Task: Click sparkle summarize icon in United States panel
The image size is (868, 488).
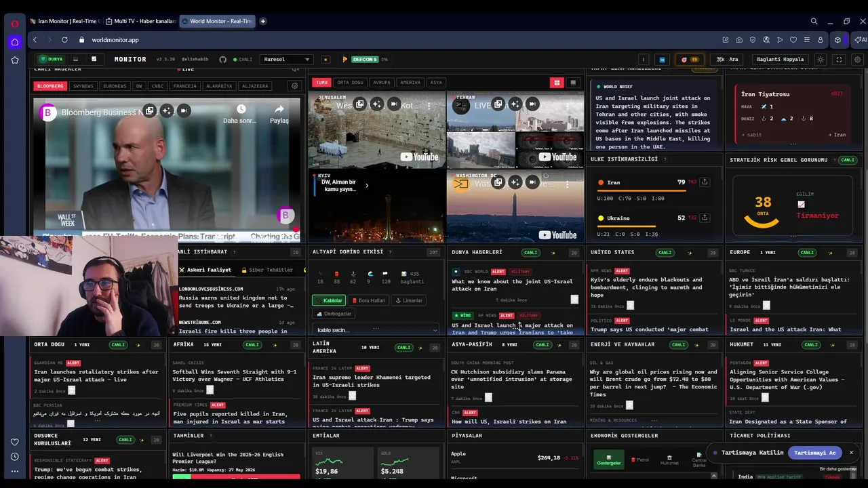Action: [x=692, y=253]
